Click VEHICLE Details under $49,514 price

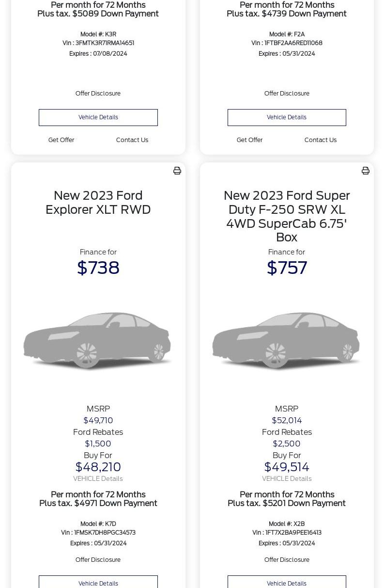click(287, 479)
